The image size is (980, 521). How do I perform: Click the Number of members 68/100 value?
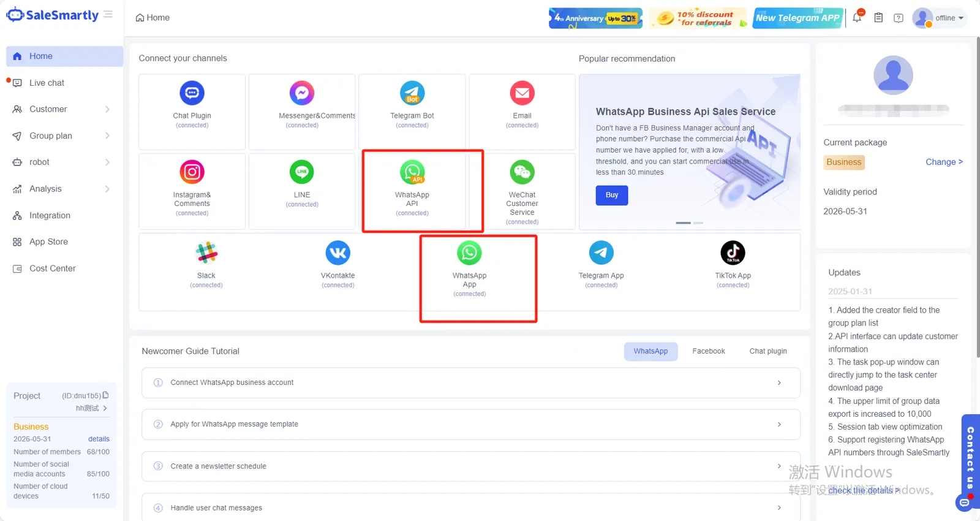98,452
